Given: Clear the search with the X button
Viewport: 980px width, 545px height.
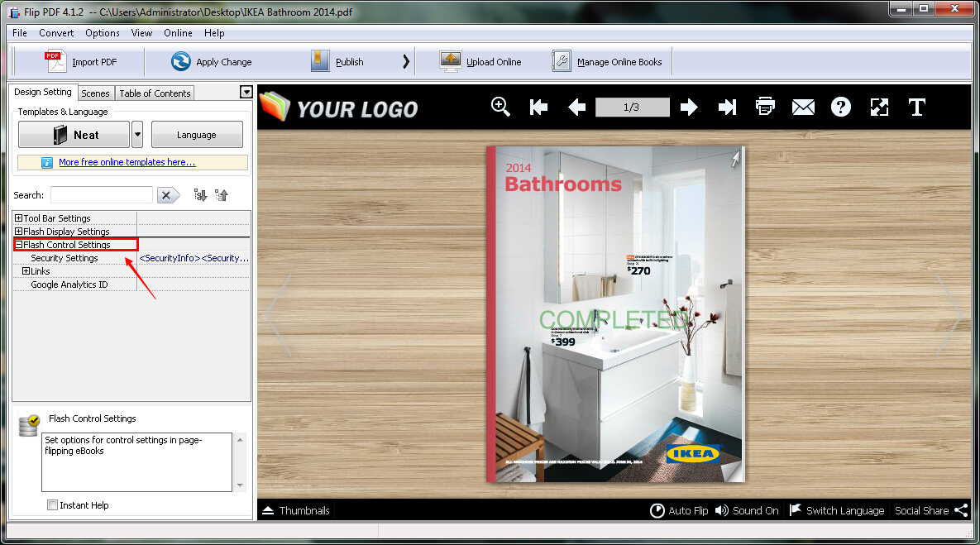Looking at the screenshot, I should tap(167, 195).
